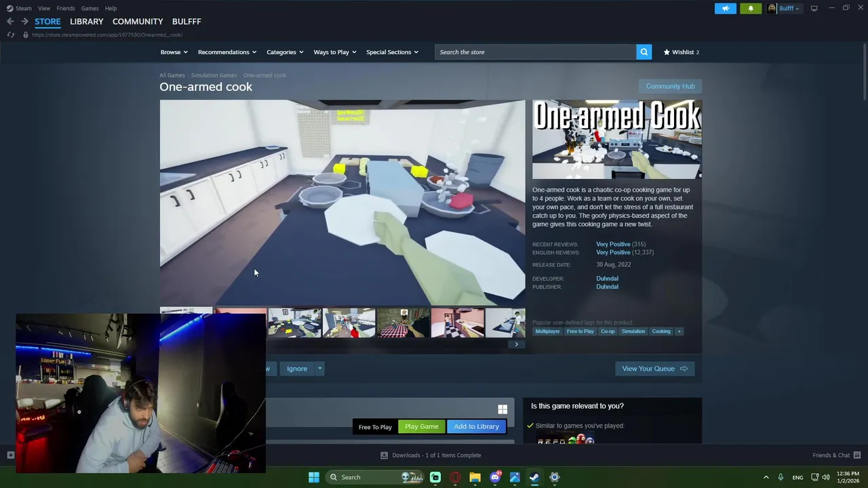
Task: Go forward with the right arrow
Action: click(x=24, y=22)
